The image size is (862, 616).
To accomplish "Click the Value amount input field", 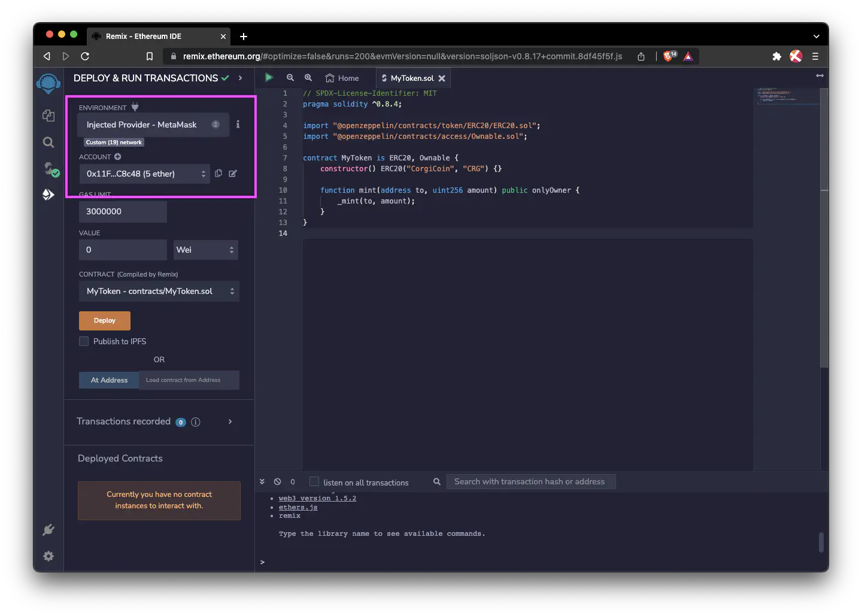I will [123, 250].
